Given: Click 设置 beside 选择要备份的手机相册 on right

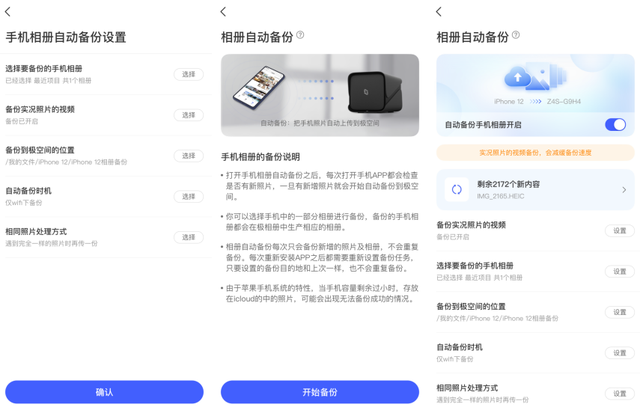Looking at the screenshot, I should (x=620, y=271).
